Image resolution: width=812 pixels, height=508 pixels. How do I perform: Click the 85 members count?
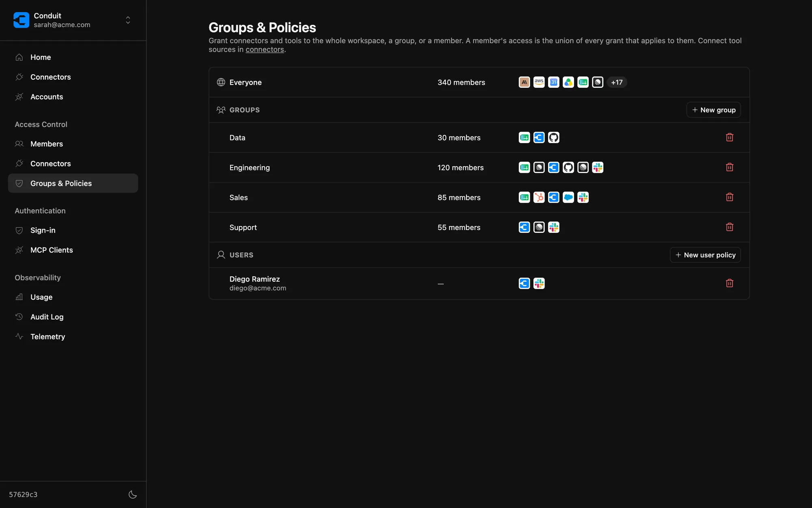(459, 197)
